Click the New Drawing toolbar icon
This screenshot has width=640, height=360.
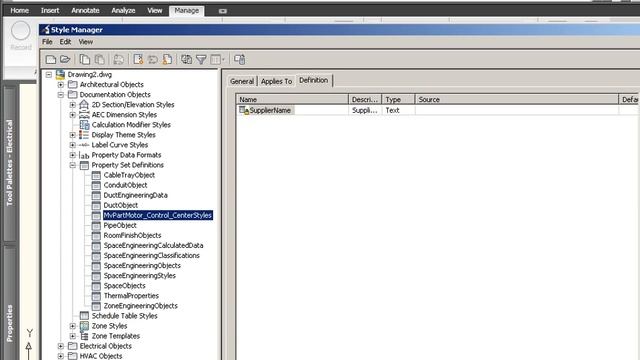coord(51,60)
